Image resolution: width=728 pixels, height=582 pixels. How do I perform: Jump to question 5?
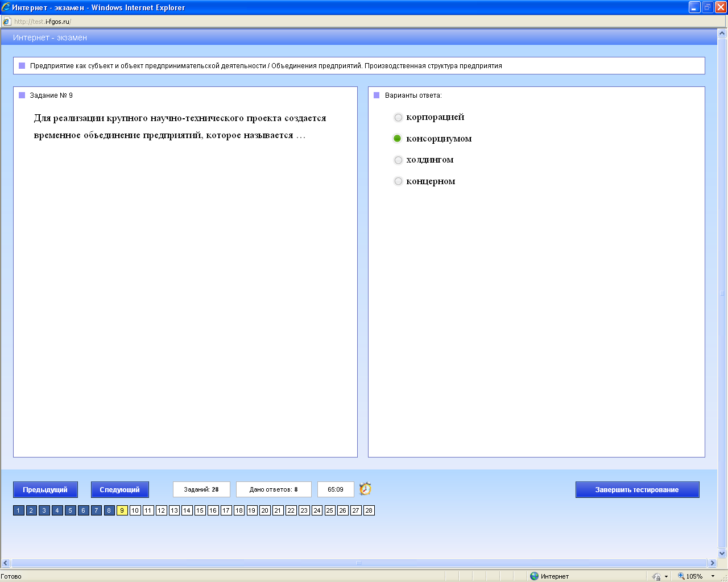(71, 510)
